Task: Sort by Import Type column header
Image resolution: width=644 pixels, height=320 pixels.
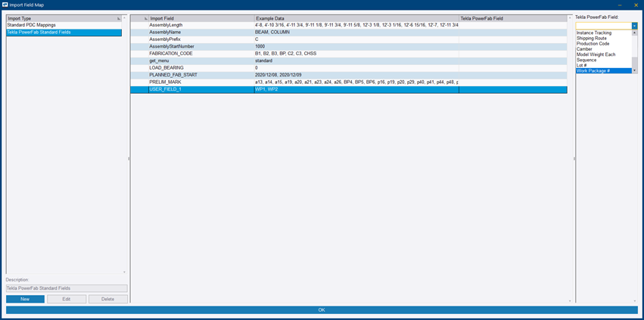Action: 64,18
